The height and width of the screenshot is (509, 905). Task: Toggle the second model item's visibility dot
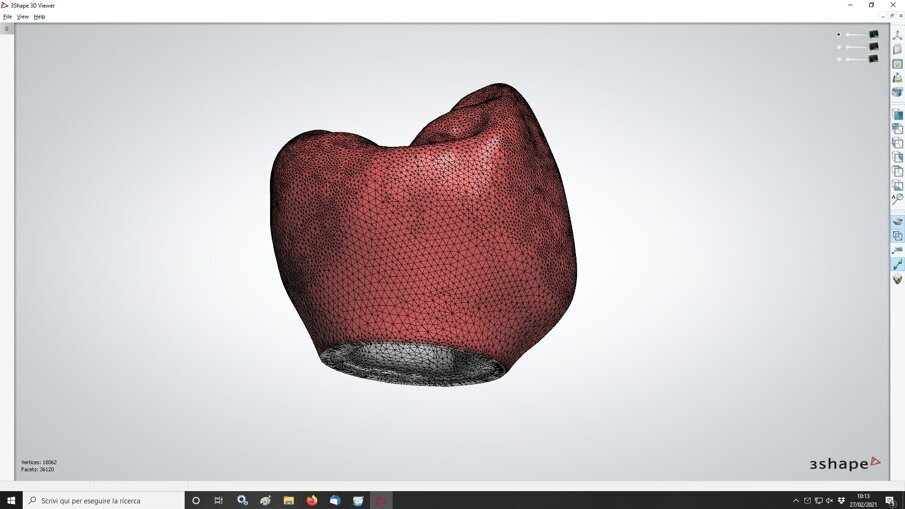pos(840,47)
